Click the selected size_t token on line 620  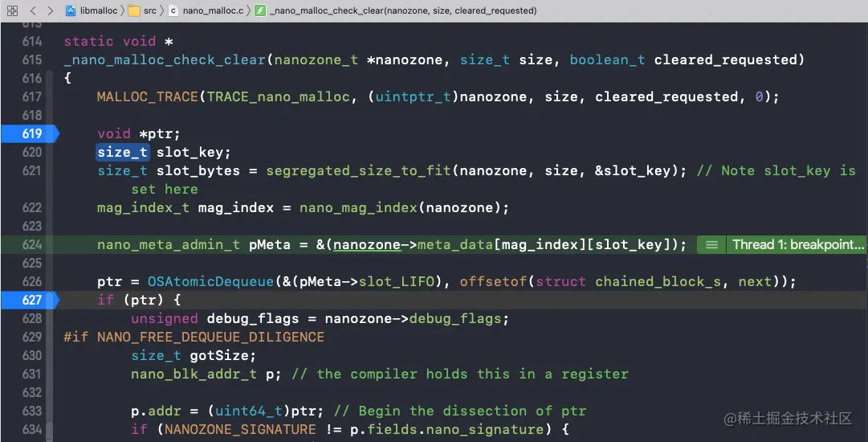122,153
